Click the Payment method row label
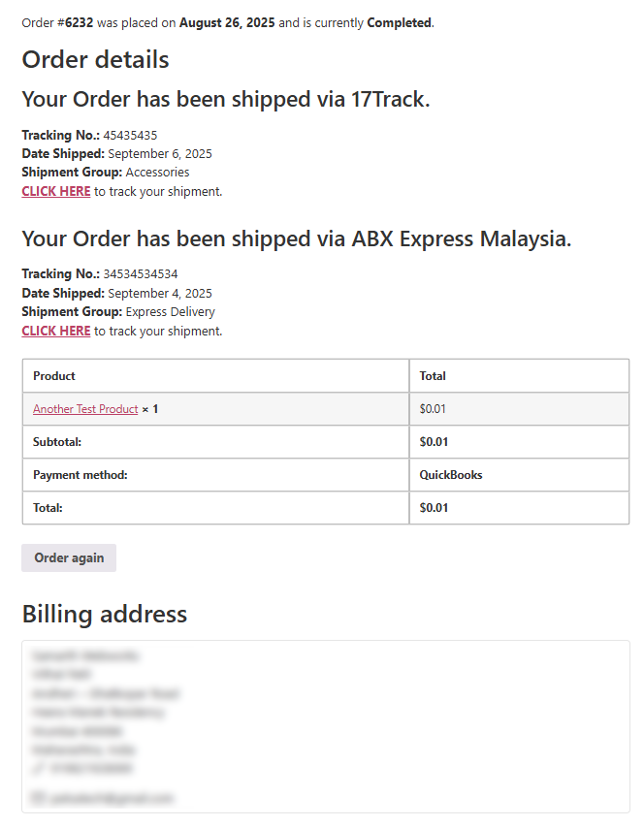 click(80, 475)
